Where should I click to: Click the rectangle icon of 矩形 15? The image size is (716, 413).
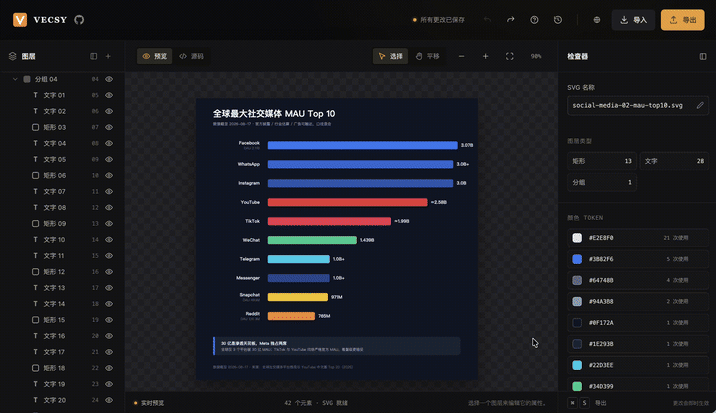point(35,320)
